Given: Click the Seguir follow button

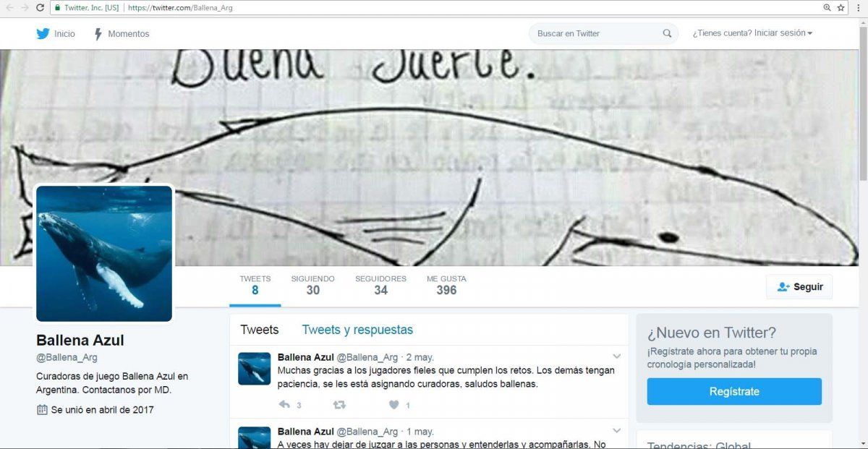Looking at the screenshot, I should coord(799,287).
